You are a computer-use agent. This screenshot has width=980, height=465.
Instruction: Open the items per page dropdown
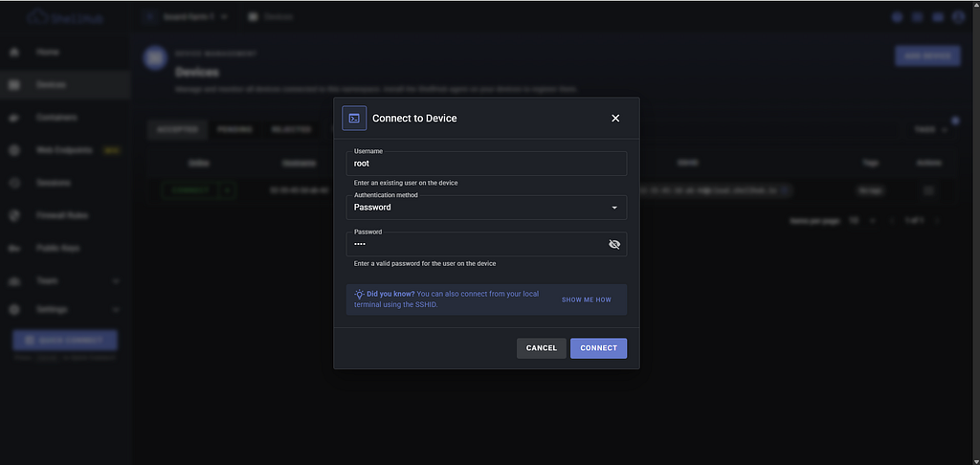coord(862,221)
